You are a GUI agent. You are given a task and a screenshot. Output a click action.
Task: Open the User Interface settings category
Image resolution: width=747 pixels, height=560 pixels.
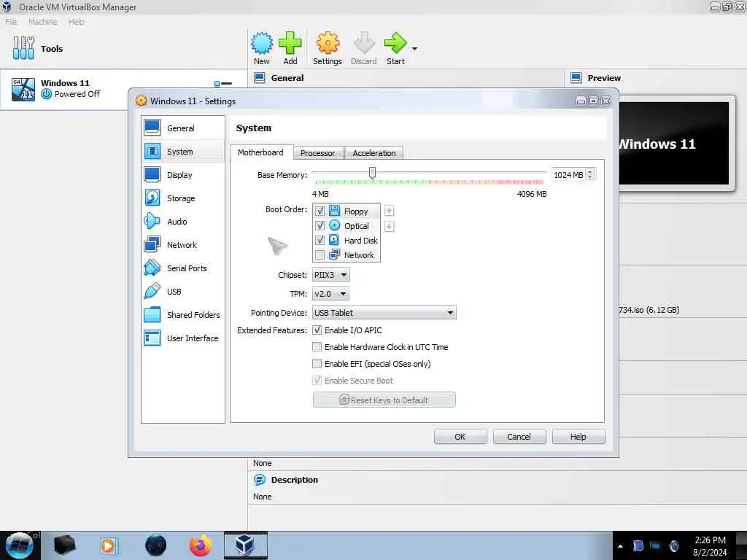pos(183,338)
